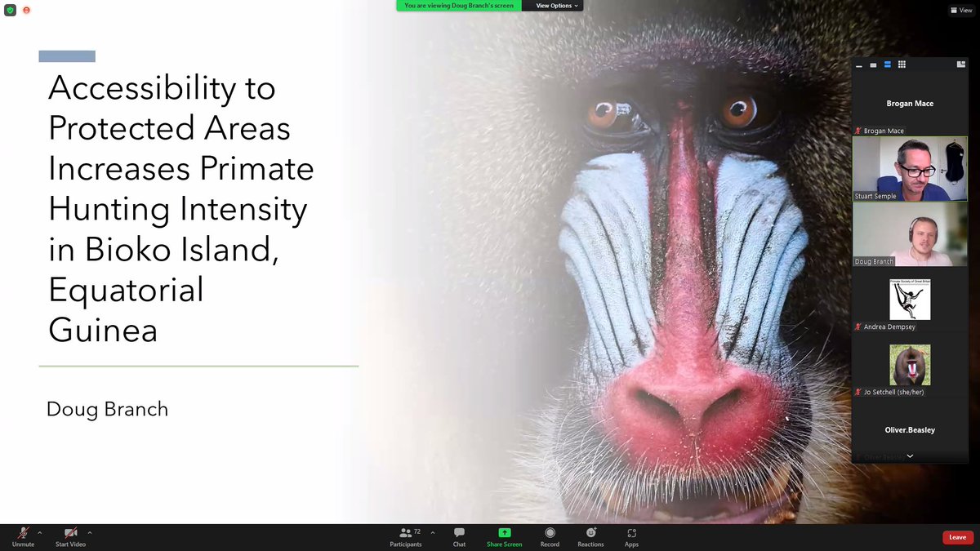The height and width of the screenshot is (551, 980).
Task: Select Stuart Semple's video tile
Action: coord(910,169)
